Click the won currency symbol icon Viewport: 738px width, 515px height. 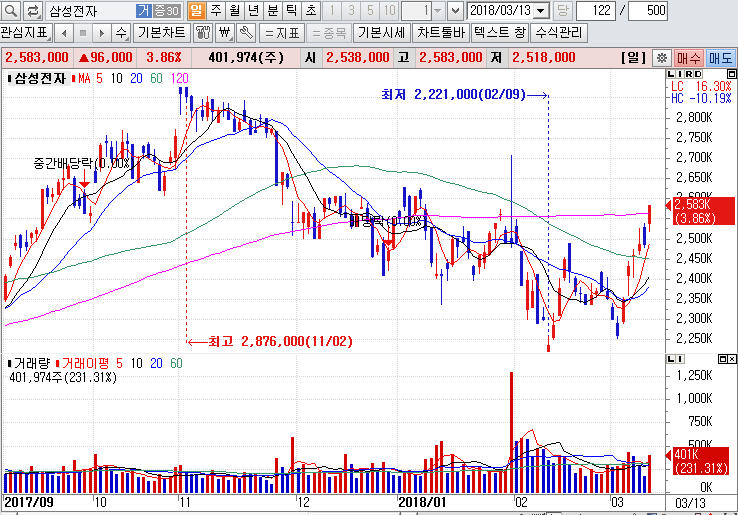(225, 32)
